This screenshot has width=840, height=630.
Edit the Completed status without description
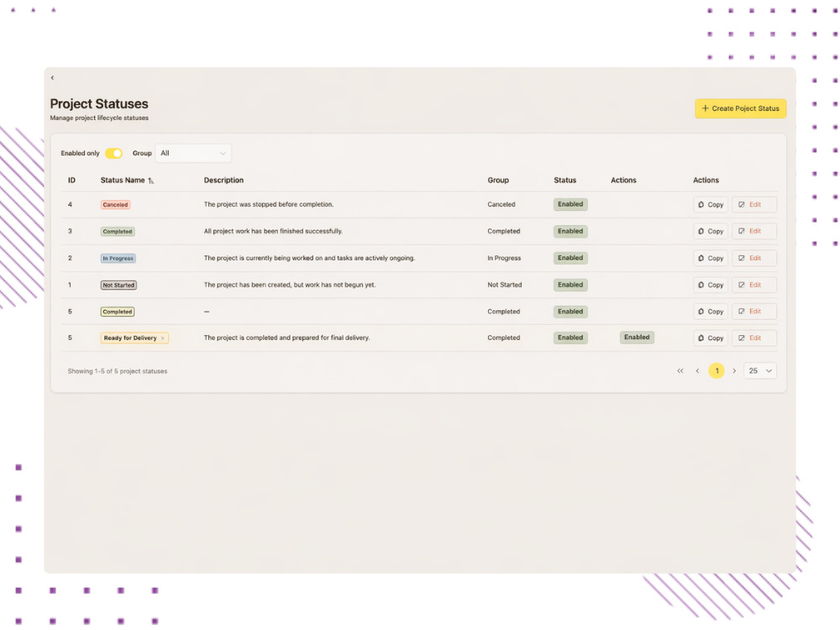point(754,312)
